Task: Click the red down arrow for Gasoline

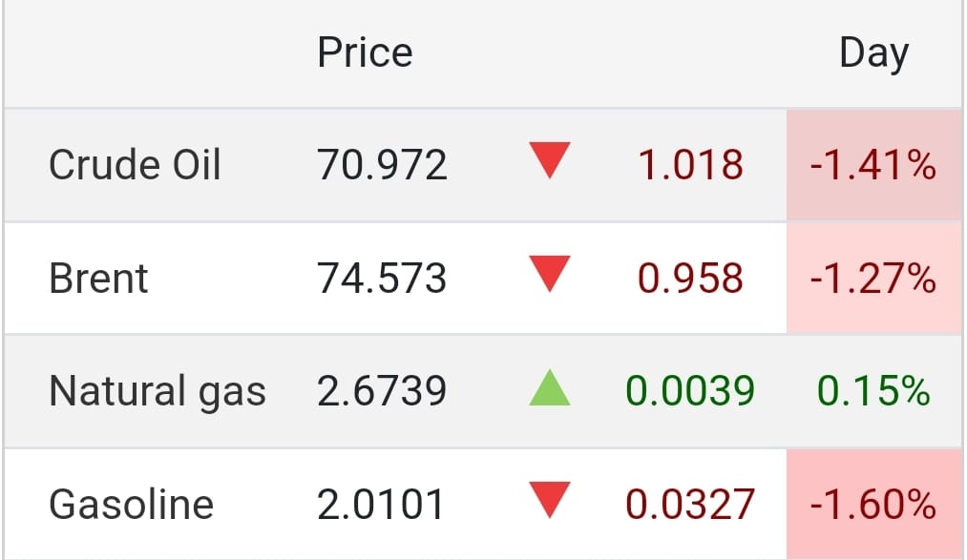Action: point(550,500)
